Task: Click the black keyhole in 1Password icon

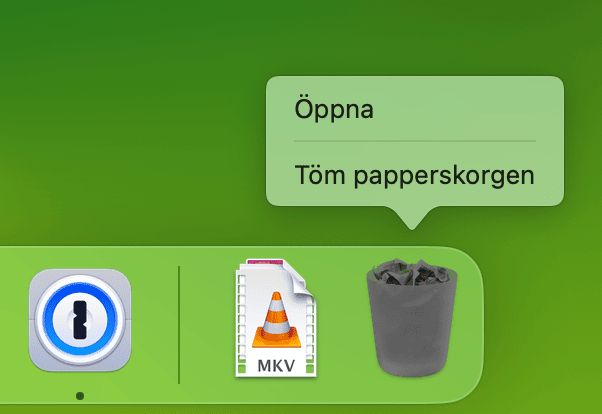Action: point(80,320)
